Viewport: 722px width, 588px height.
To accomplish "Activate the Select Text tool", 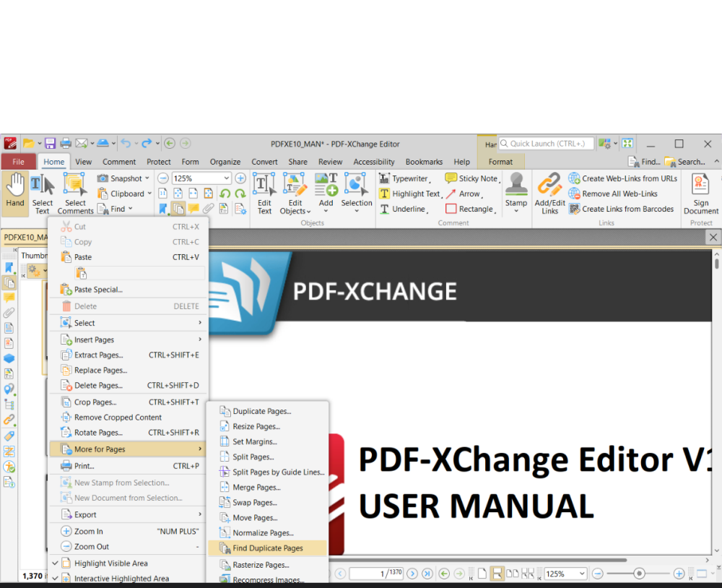I will tap(43, 193).
